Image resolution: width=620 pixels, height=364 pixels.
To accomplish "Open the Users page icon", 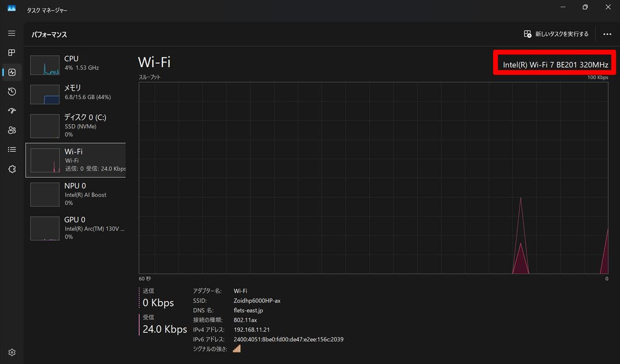I will (12, 130).
